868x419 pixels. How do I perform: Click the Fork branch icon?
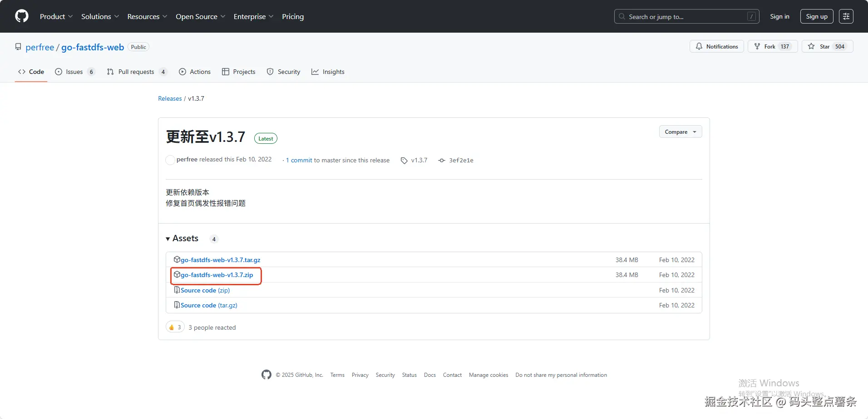coord(757,46)
